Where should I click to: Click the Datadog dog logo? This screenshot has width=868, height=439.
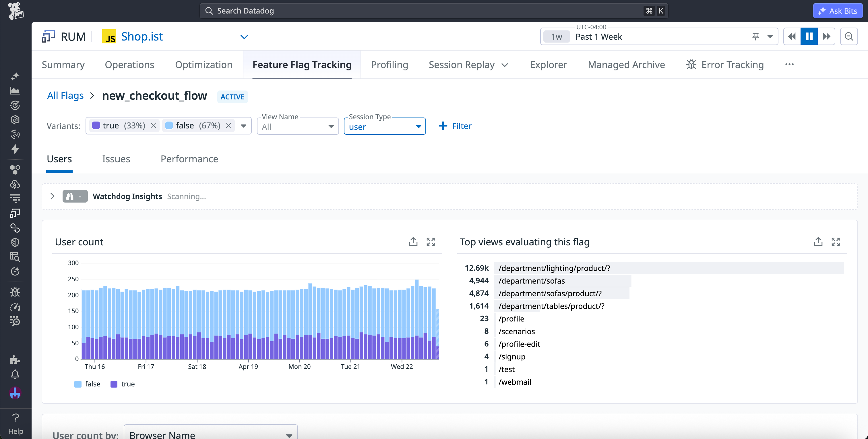point(15,11)
